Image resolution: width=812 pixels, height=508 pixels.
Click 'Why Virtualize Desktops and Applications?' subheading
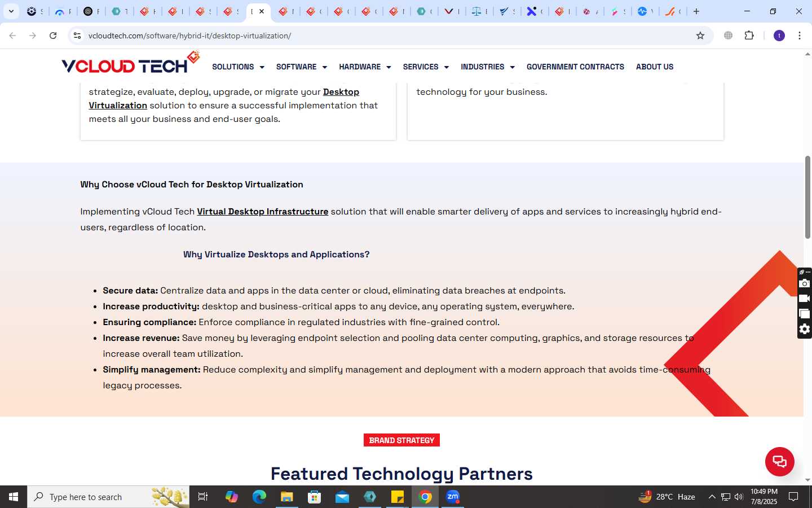pyautogui.click(x=276, y=255)
